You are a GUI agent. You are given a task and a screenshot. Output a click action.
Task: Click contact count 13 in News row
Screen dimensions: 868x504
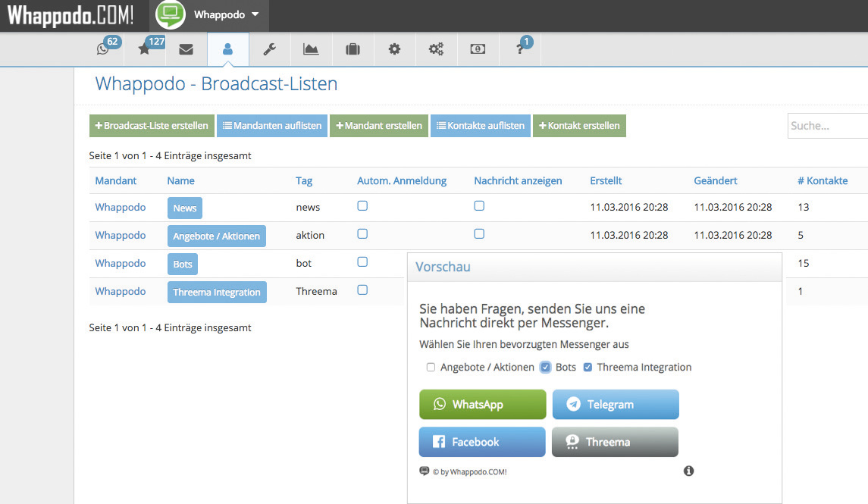(804, 207)
